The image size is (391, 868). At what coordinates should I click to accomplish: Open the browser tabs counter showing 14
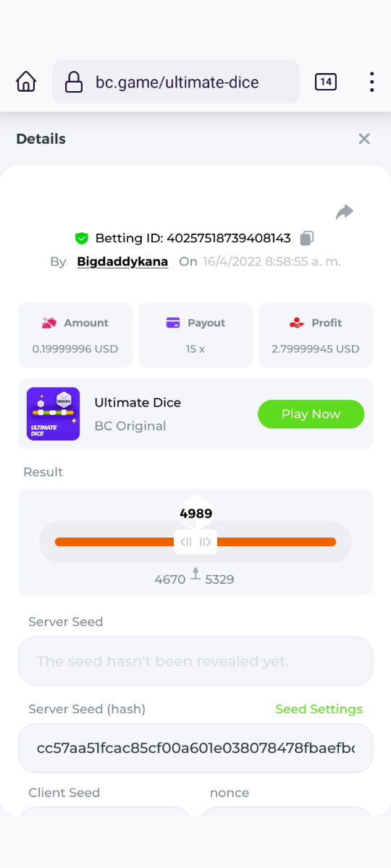point(326,82)
